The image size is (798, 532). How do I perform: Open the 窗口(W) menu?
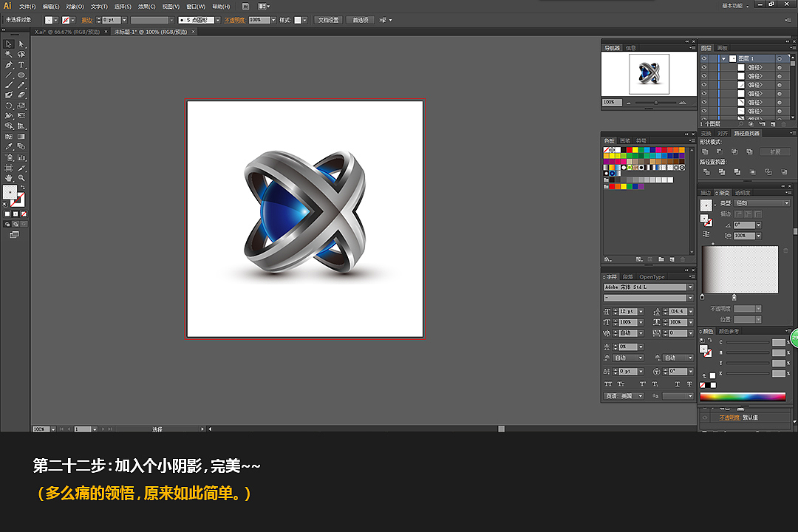tap(196, 7)
